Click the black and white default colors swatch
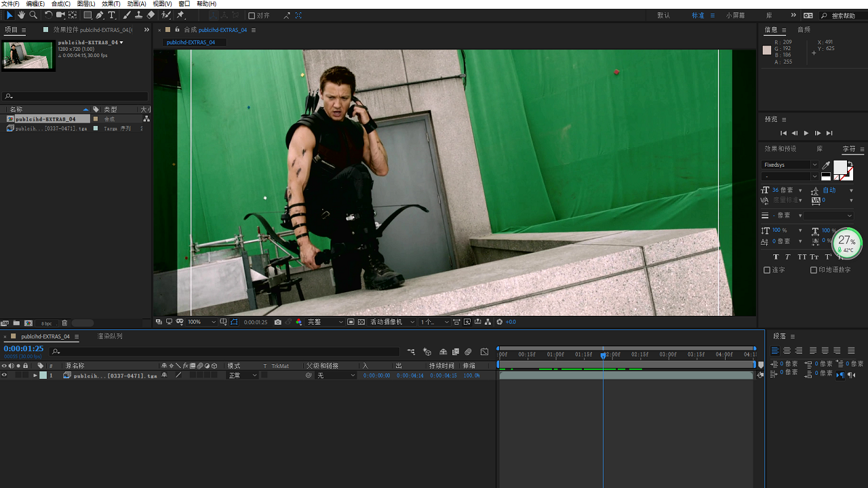The width and height of the screenshot is (868, 488). [x=825, y=176]
